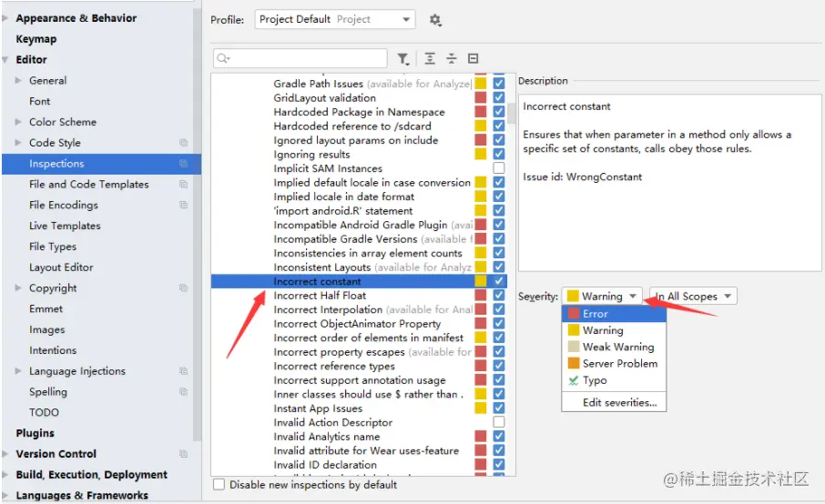Click the inspections list vertical scrollbar thumb
Image resolution: width=825 pixels, height=504 pixels.
(x=511, y=112)
